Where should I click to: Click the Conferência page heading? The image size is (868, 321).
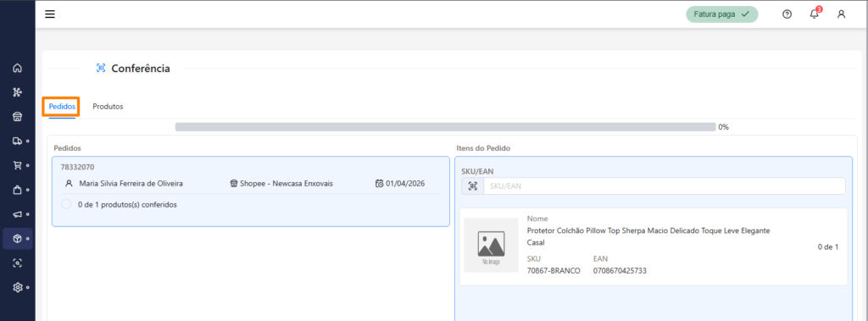141,69
